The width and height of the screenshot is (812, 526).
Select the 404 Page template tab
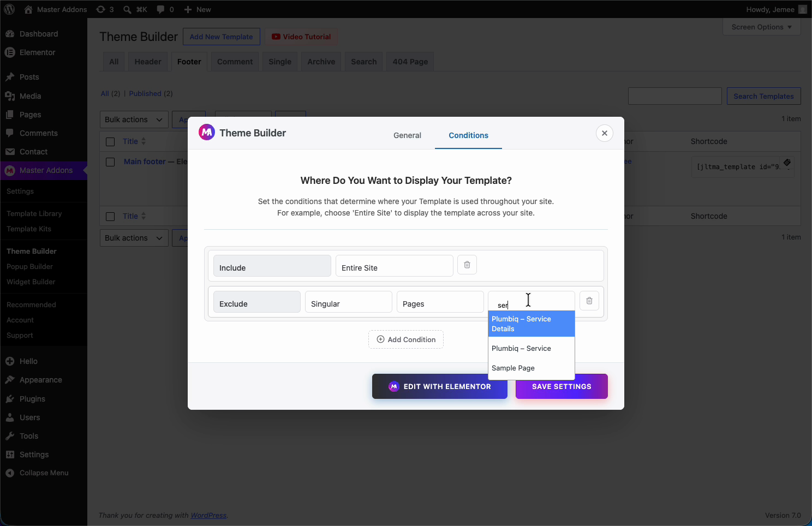point(410,62)
